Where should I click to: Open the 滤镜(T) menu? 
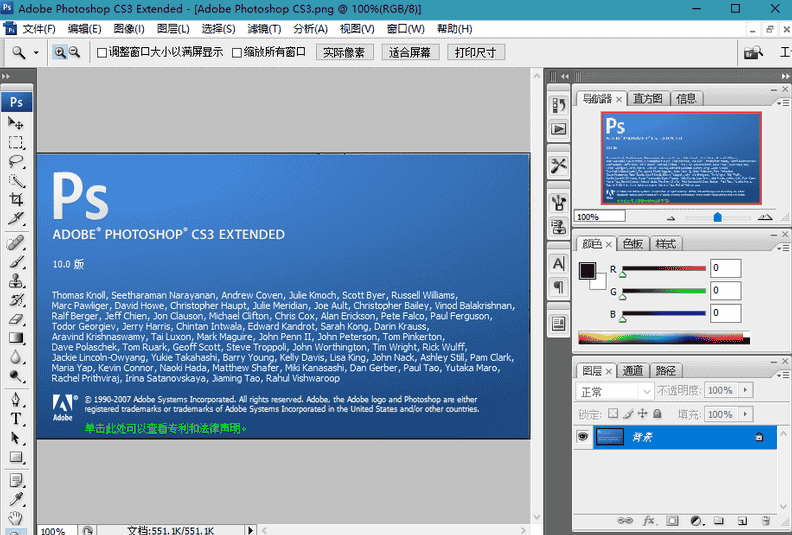264,29
